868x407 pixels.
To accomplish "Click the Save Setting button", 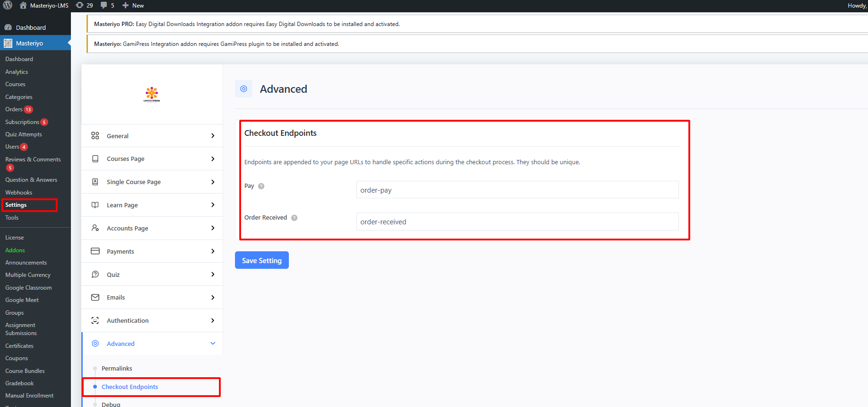I will coord(262,260).
